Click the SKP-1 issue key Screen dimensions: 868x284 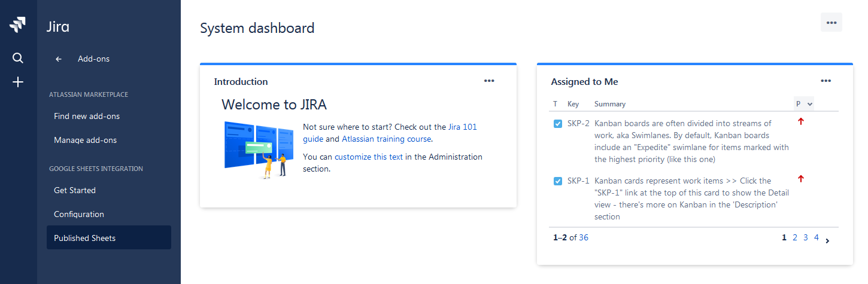[578, 181]
